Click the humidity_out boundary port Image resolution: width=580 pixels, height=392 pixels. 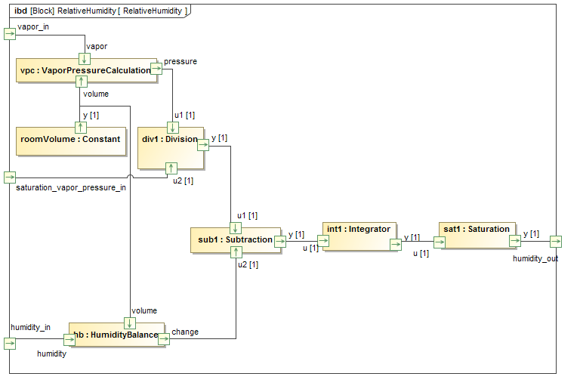point(556,242)
